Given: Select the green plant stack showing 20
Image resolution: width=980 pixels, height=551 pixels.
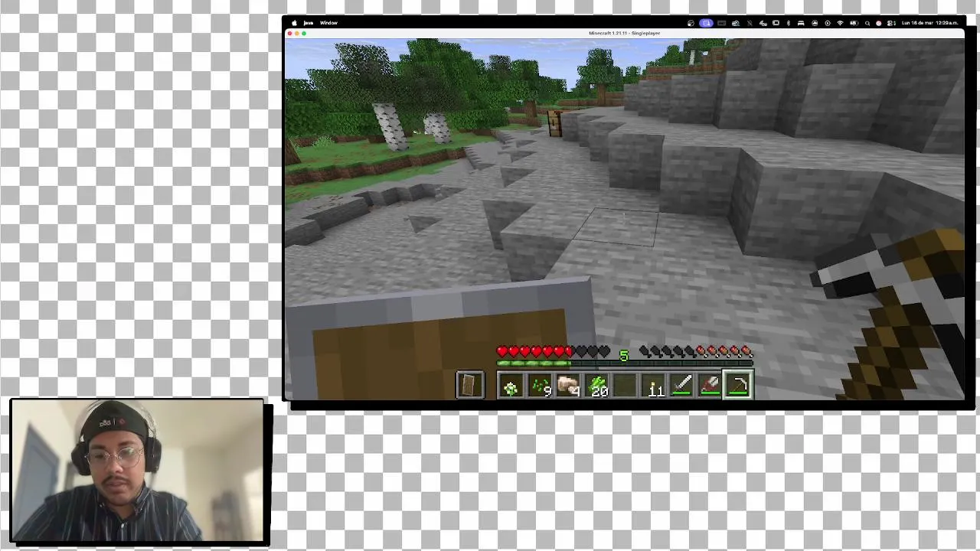Looking at the screenshot, I should (x=596, y=384).
